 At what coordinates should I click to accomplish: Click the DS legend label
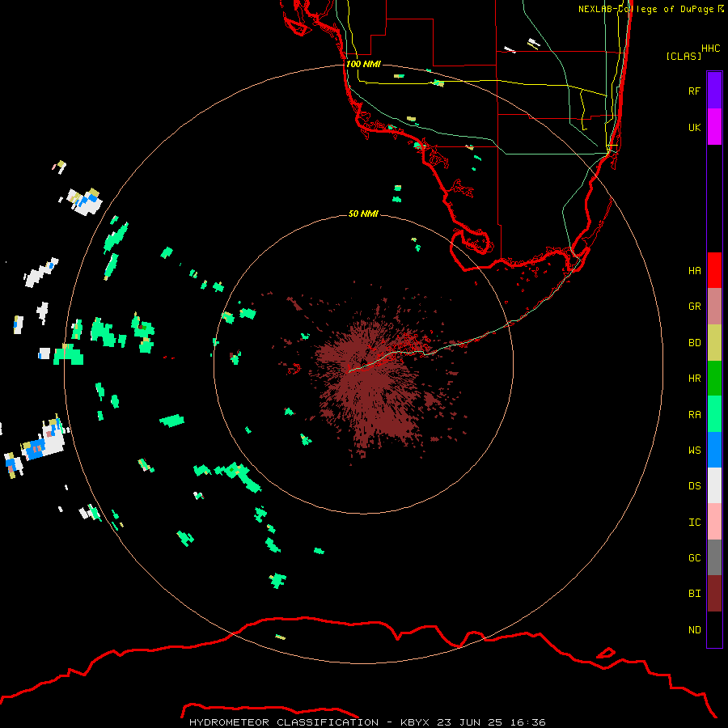coord(694,485)
